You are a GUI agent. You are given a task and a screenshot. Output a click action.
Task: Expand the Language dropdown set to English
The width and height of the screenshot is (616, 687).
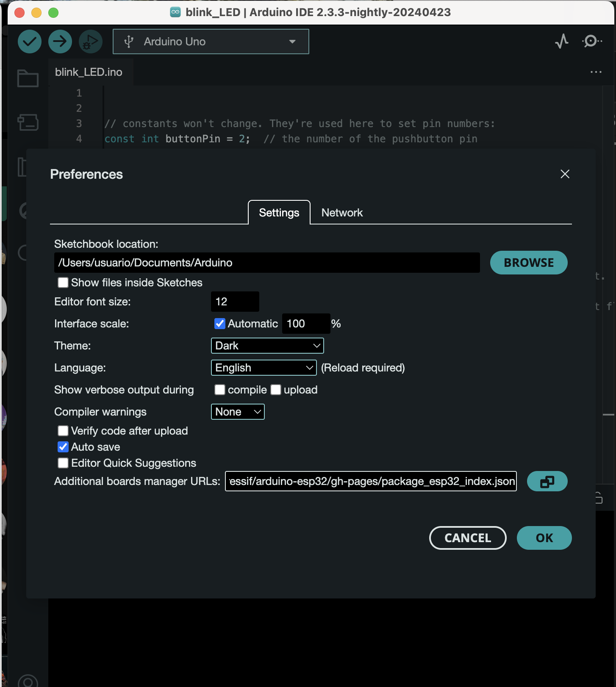(264, 368)
